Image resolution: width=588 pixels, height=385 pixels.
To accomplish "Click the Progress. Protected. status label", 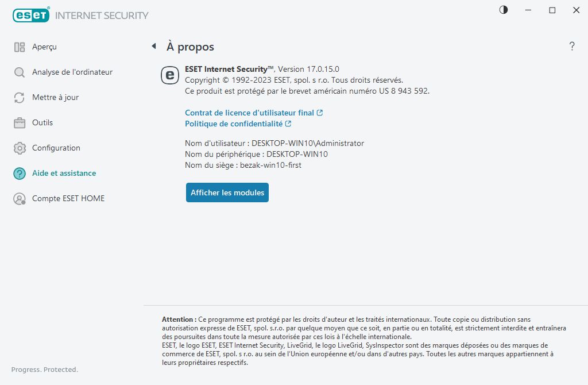I will [x=44, y=369].
